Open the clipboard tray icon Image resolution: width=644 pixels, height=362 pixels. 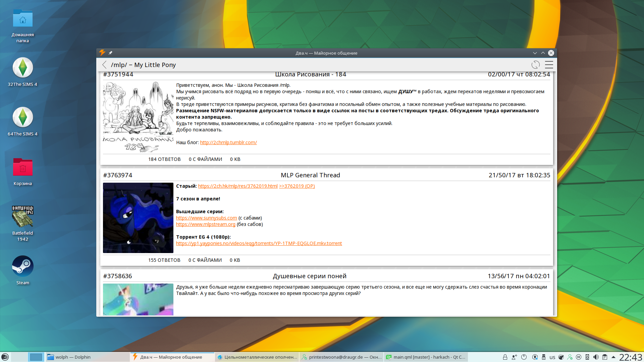coord(604,357)
